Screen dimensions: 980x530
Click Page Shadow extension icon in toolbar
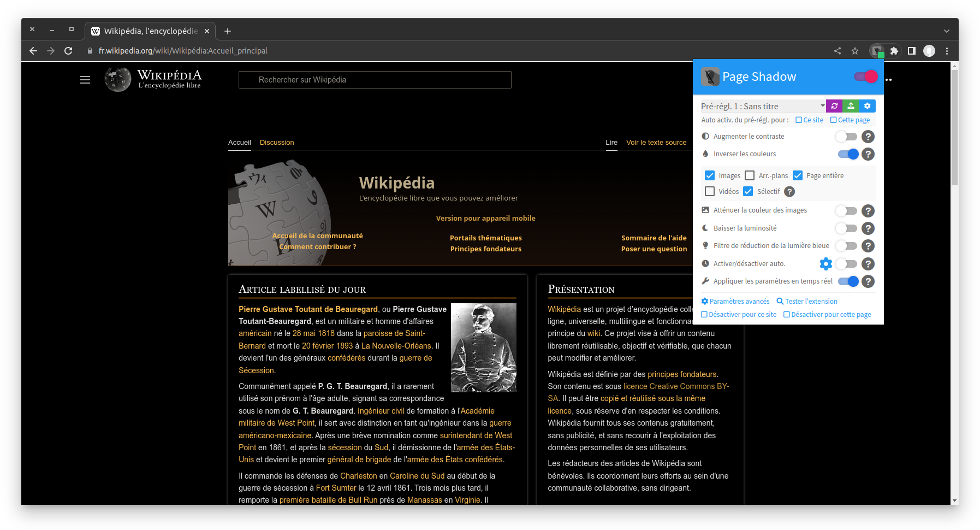coord(877,51)
